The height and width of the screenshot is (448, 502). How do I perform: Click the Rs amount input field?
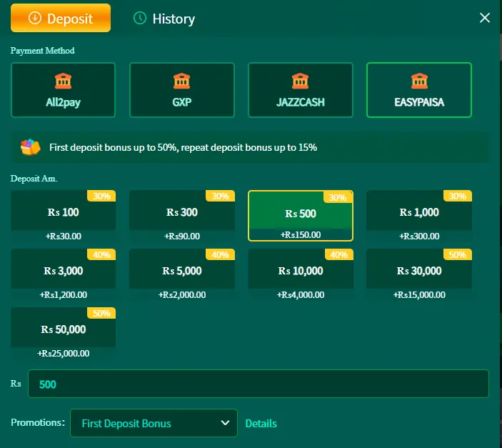(258, 384)
